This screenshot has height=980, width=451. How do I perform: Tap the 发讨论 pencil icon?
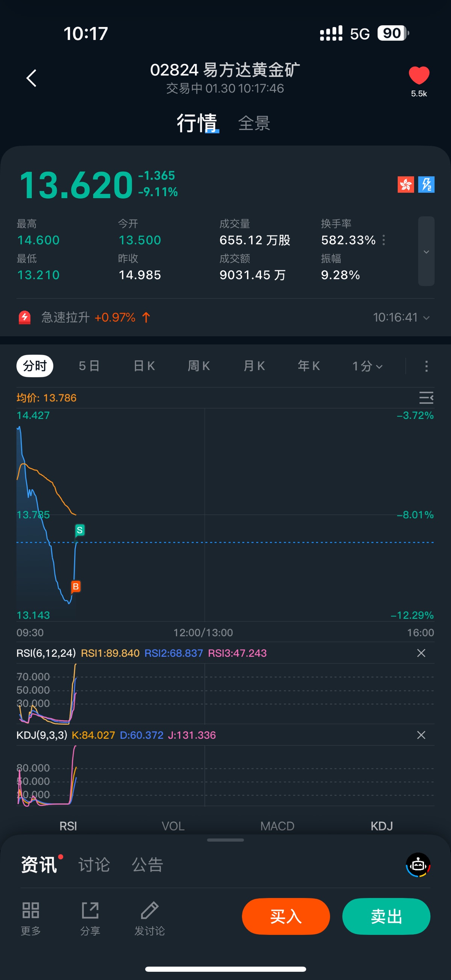[150, 910]
